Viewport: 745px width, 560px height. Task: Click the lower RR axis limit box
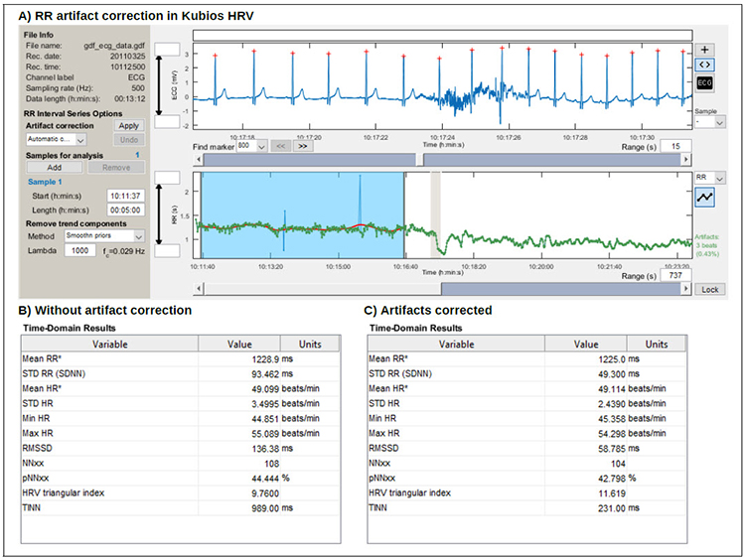pyautogui.click(x=167, y=250)
